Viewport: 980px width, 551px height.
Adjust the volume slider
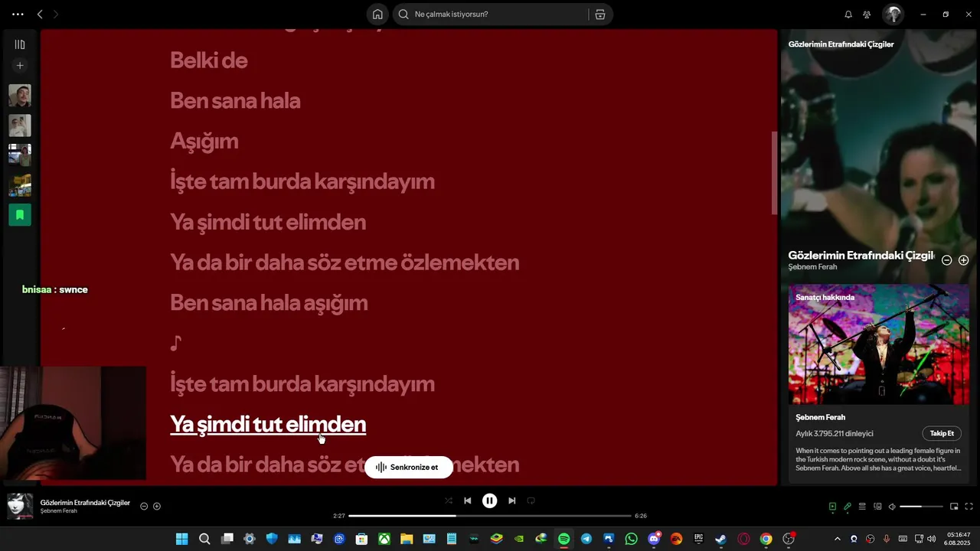coord(921,507)
